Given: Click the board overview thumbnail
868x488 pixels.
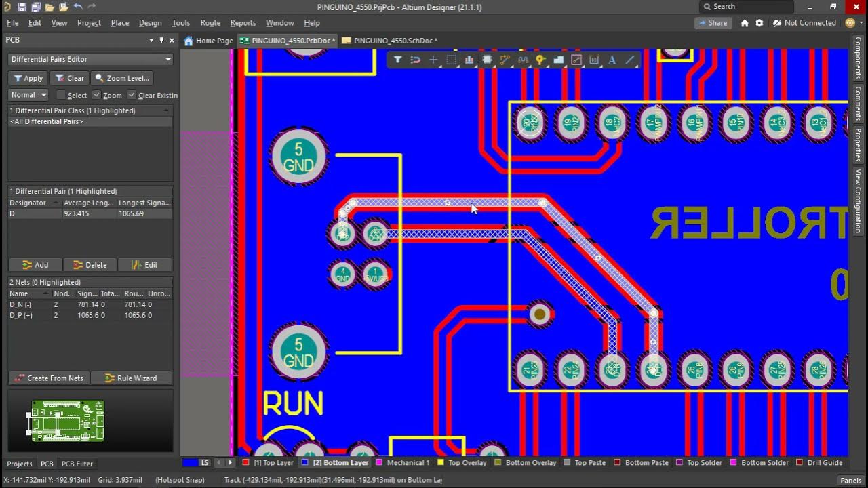Looking at the screenshot, I should point(66,421).
